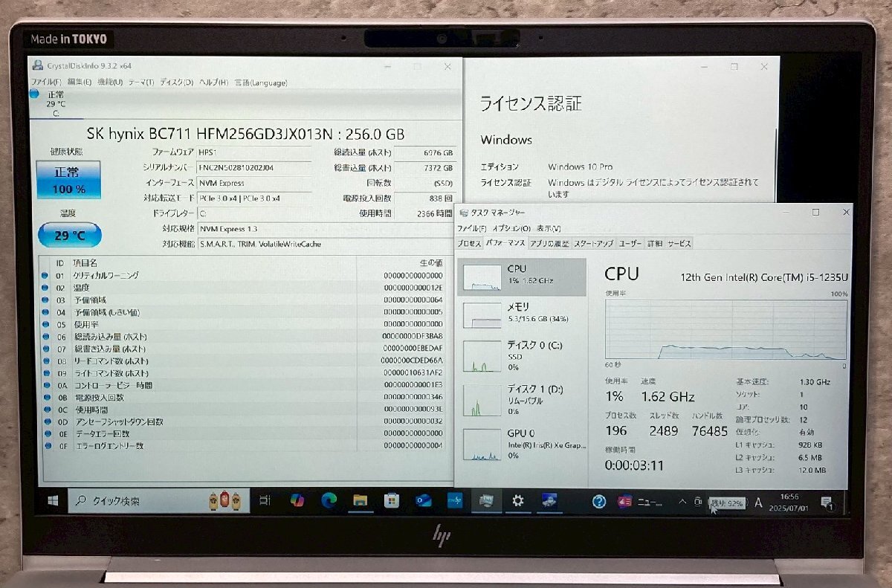Open Microsoft Store from the taskbar
Image resolution: width=892 pixels, height=588 pixels.
pos(392,501)
